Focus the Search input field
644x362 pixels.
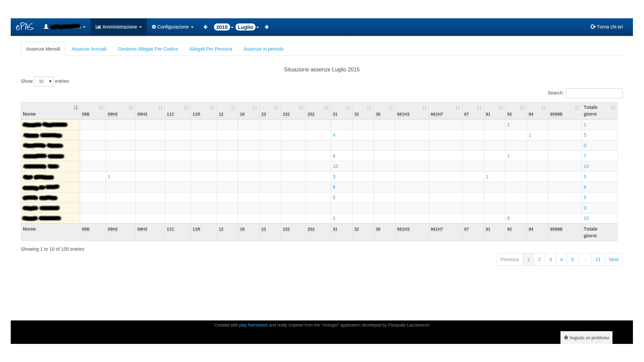click(x=594, y=93)
